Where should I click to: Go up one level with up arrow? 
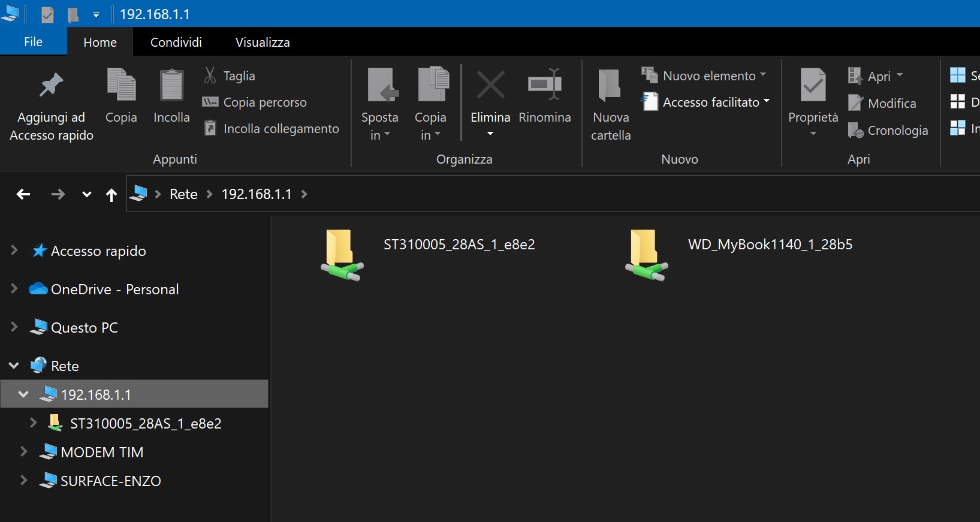(111, 194)
